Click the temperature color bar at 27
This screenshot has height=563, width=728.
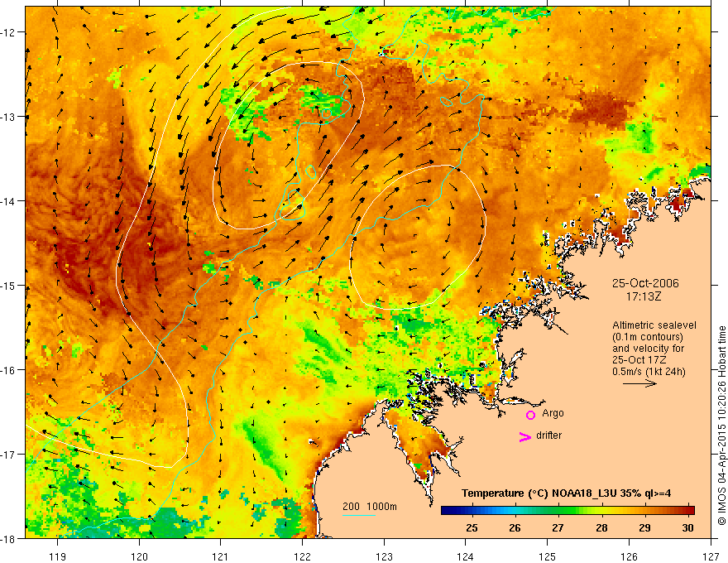558,511
